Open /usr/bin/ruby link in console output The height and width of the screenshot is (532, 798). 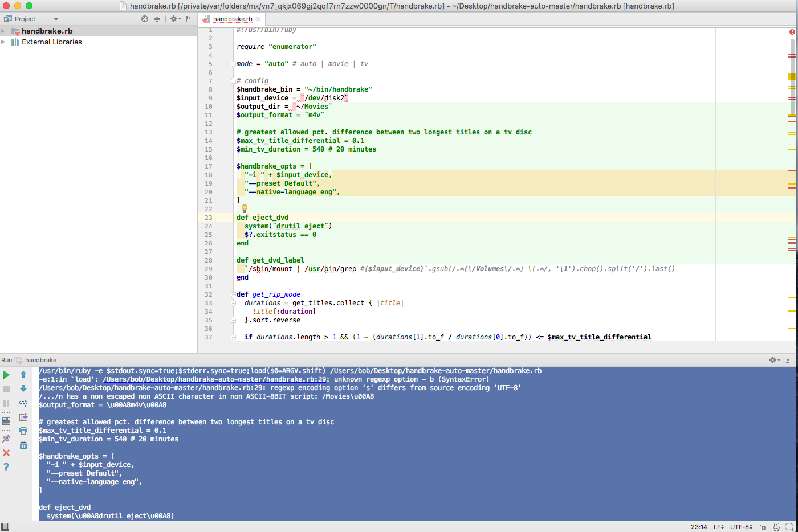click(x=64, y=371)
